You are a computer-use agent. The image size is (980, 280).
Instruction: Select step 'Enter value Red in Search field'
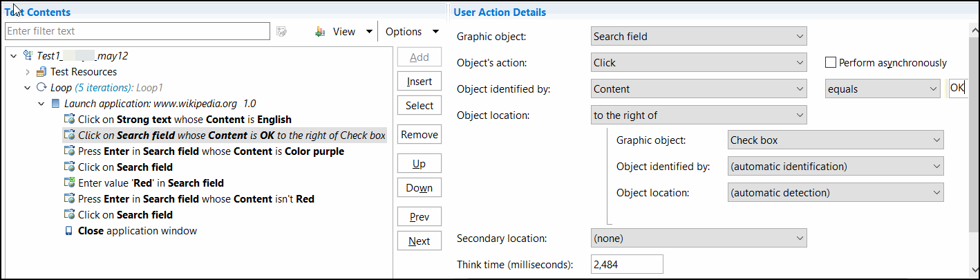[151, 183]
